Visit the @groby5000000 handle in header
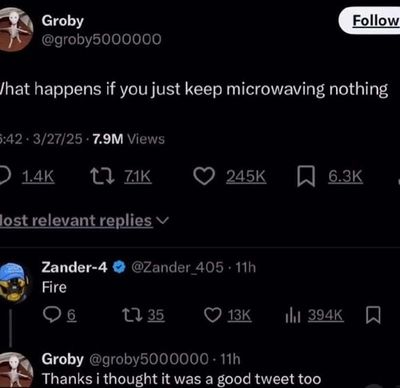Image resolution: width=400 pixels, height=388 pixels. [x=101, y=39]
